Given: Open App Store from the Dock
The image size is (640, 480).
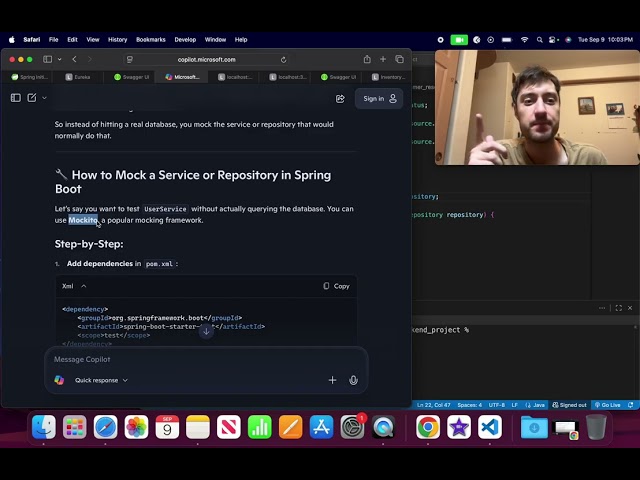Looking at the screenshot, I should point(321,427).
